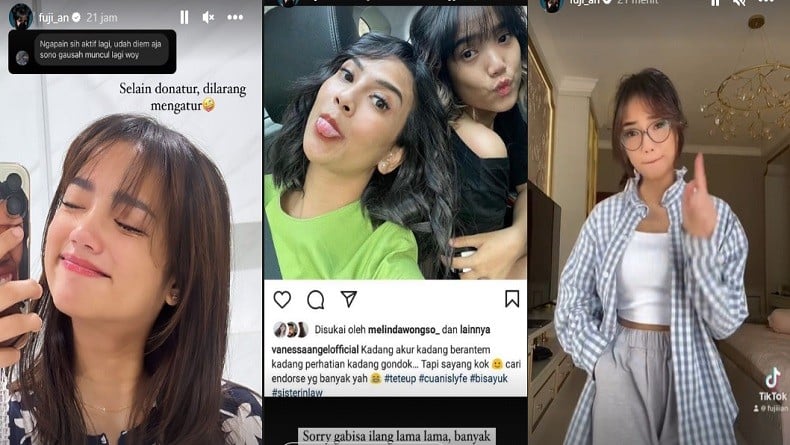The height and width of the screenshot is (445, 790).
Task: Open the melindawongso_ profile link
Action: click(x=404, y=330)
